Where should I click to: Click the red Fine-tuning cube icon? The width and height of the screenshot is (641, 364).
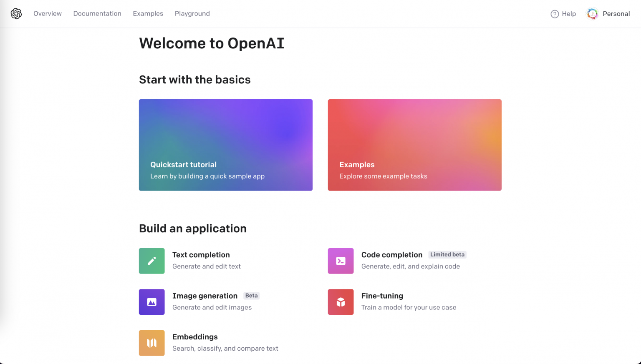click(341, 302)
